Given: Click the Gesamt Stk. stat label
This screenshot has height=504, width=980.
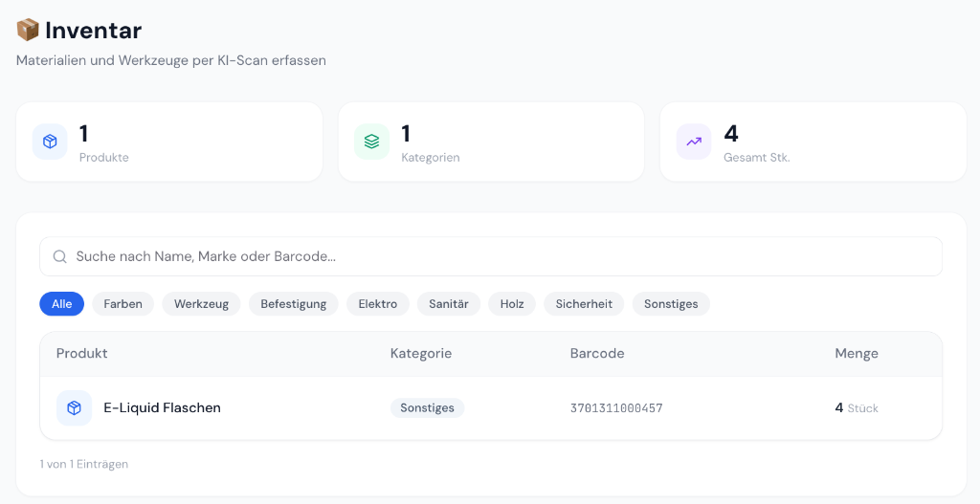Looking at the screenshot, I should (x=757, y=158).
